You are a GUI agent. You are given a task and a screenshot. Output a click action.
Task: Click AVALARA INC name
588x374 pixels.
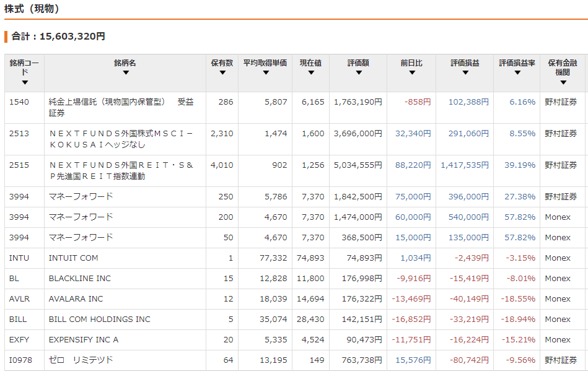(76, 299)
